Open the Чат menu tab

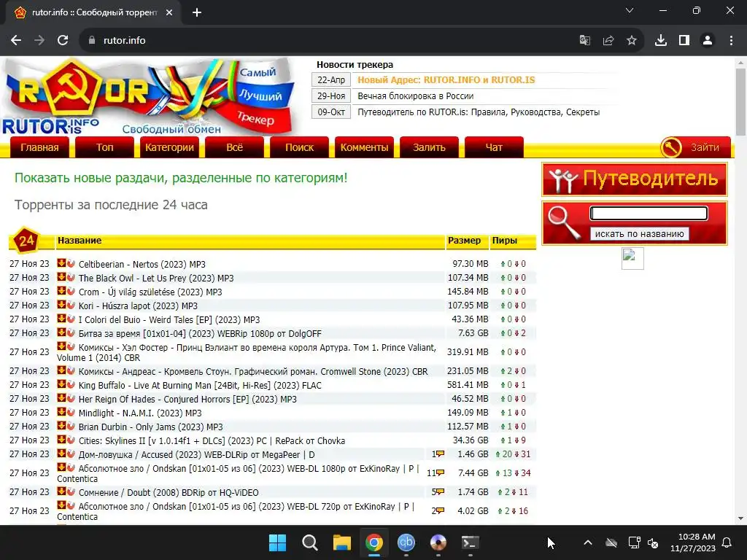(494, 147)
